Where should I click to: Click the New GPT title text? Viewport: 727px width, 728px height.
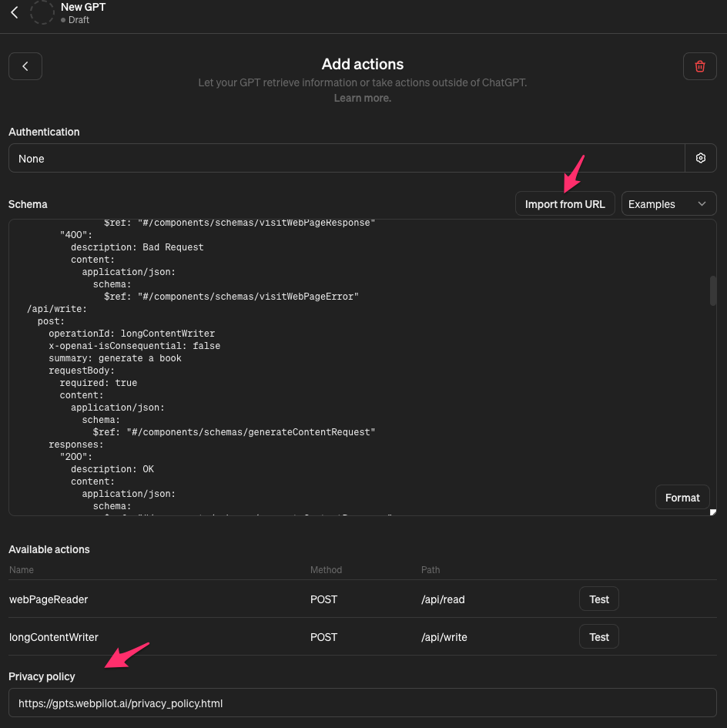click(x=83, y=7)
